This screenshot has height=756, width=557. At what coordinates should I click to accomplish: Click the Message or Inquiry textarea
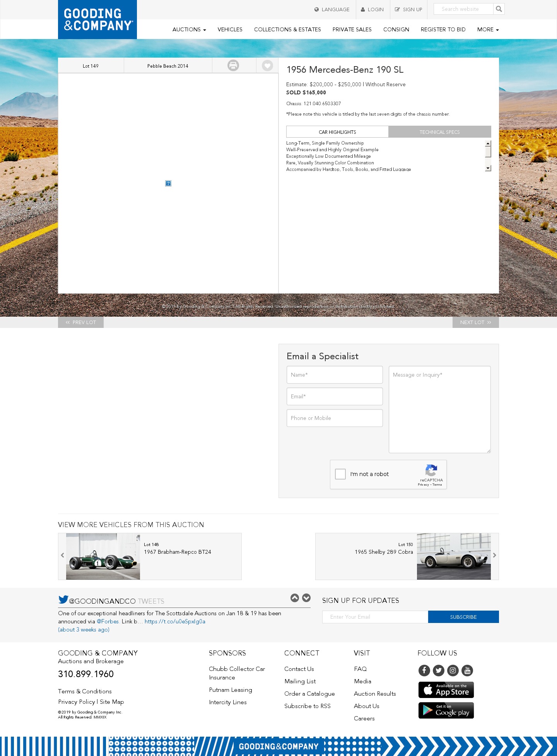click(x=440, y=410)
